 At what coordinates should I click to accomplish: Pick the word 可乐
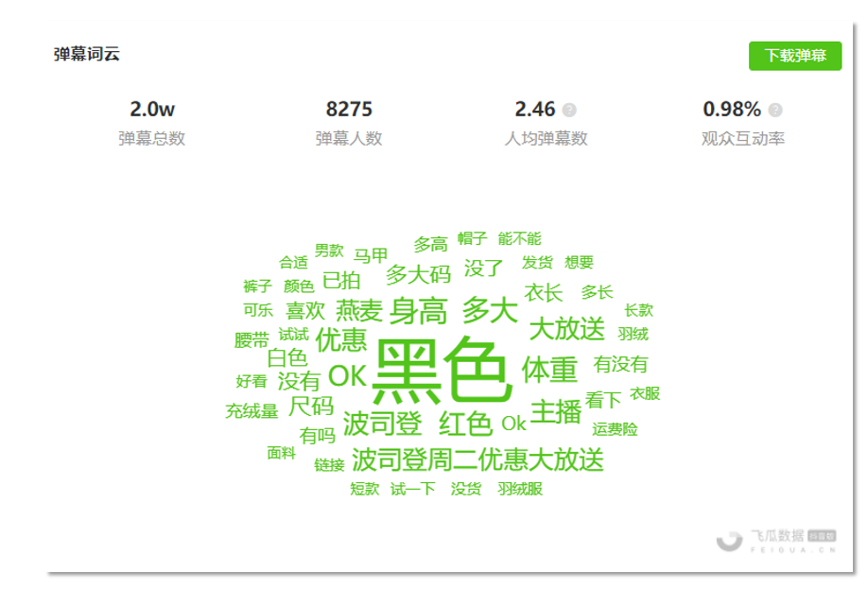tap(258, 310)
